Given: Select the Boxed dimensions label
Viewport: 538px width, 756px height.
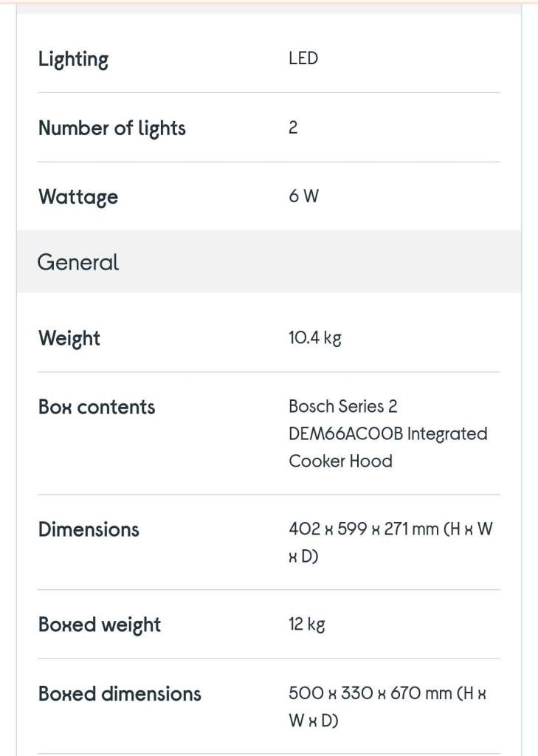Looking at the screenshot, I should coord(120,694).
